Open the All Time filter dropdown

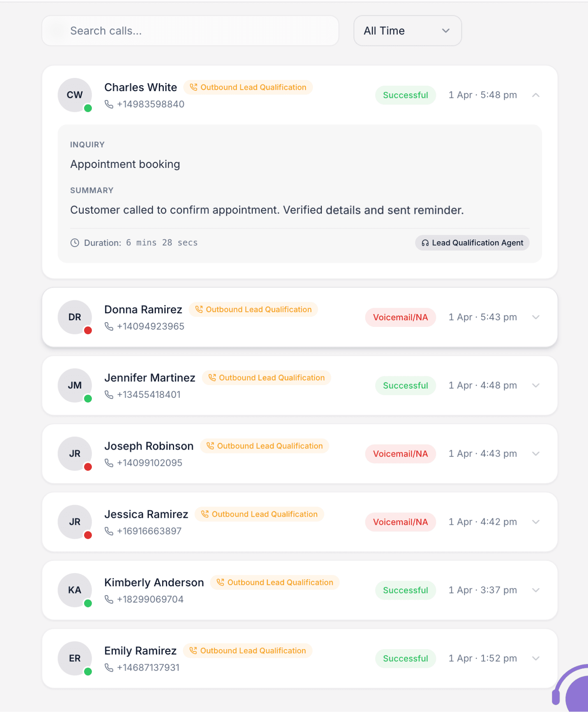pyautogui.click(x=407, y=31)
